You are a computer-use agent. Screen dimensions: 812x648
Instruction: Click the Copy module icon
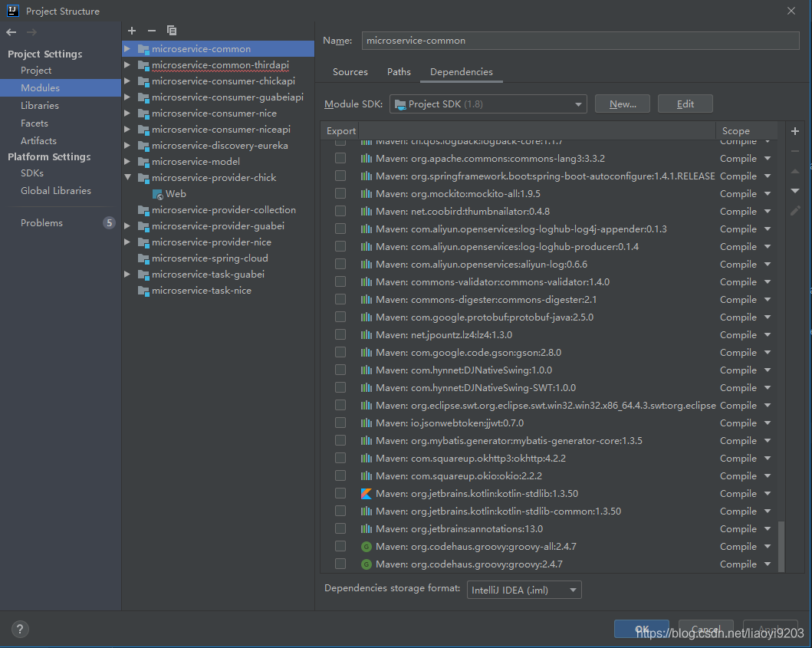(x=172, y=31)
